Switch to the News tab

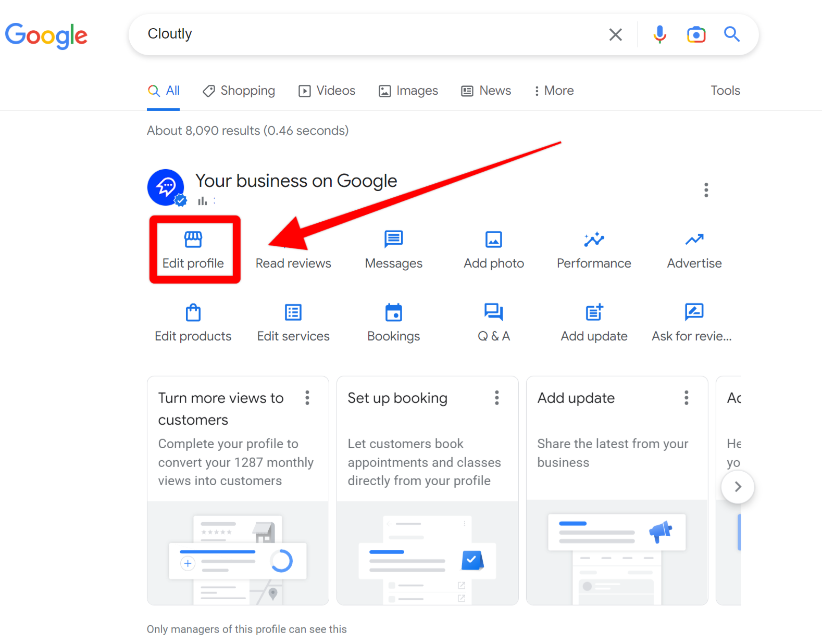click(487, 91)
